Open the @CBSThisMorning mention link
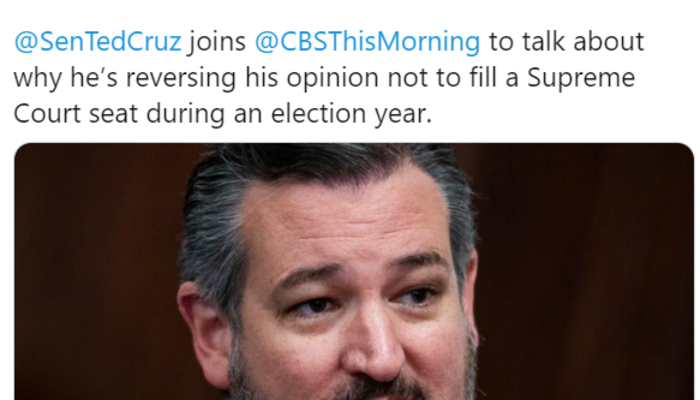700x400 pixels. coord(367,43)
